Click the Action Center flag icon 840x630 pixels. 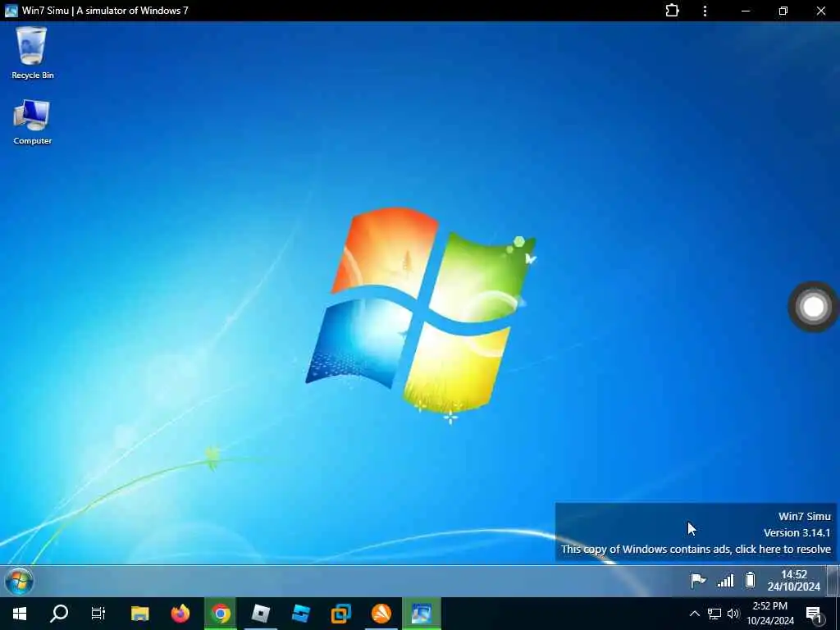[698, 580]
